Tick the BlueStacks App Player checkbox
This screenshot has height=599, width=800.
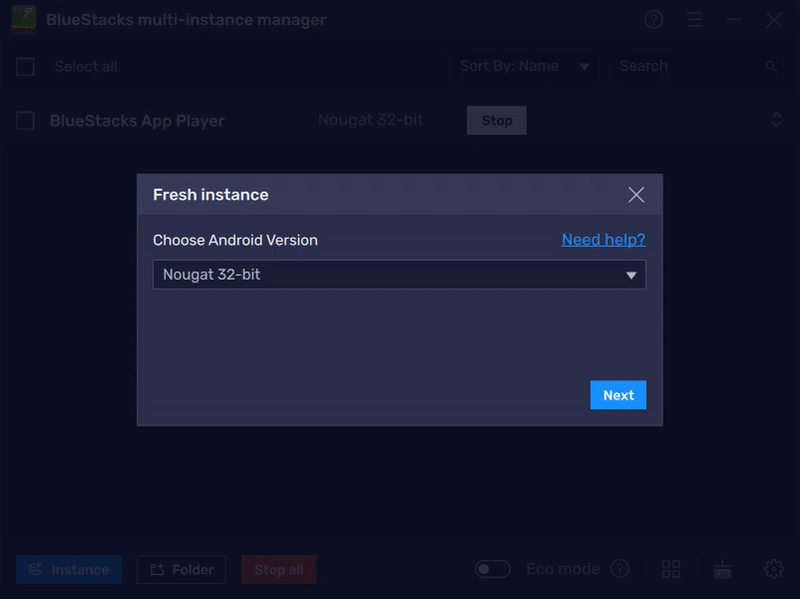(x=26, y=120)
